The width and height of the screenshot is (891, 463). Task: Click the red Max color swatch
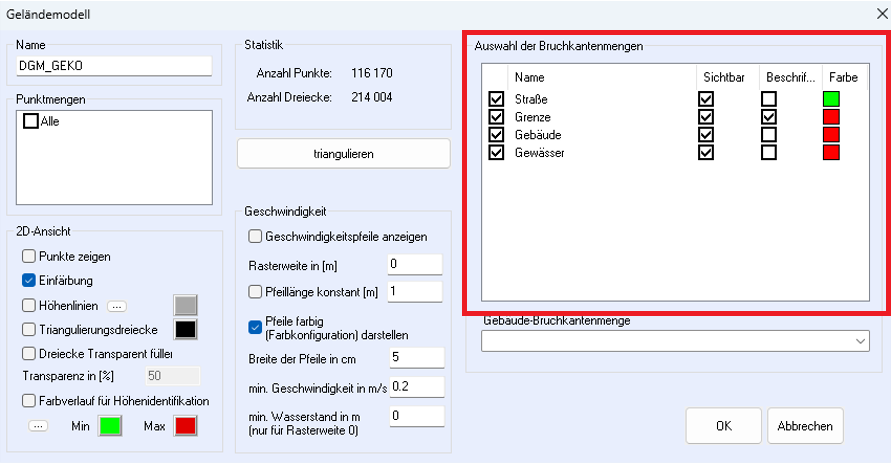tap(186, 426)
